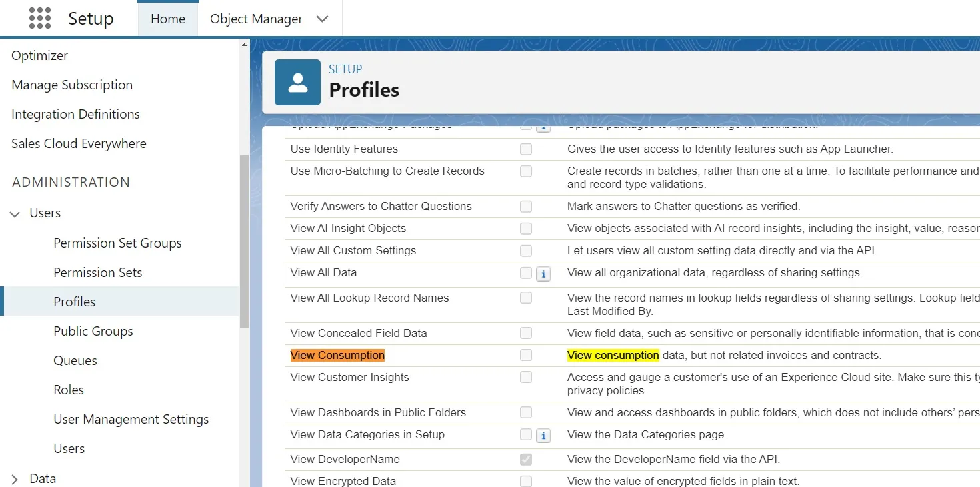Check Verify Answers to Chatter Questions
Image resolution: width=980 pixels, height=487 pixels.
pos(525,206)
